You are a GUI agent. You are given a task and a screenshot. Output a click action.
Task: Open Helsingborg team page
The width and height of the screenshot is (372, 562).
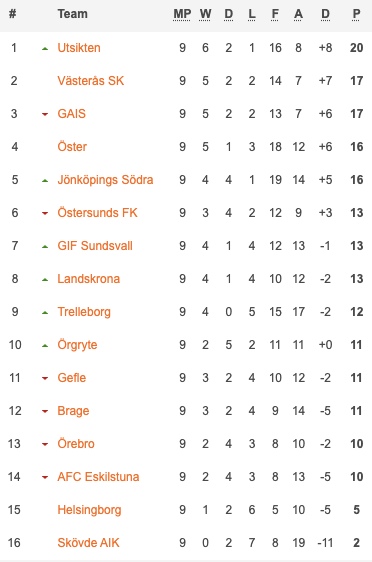pos(89,510)
